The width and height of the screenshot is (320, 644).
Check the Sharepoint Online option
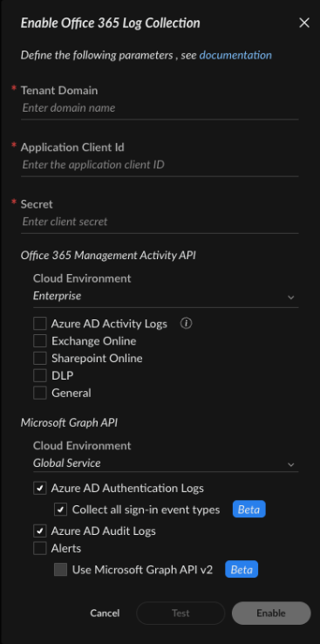point(40,358)
